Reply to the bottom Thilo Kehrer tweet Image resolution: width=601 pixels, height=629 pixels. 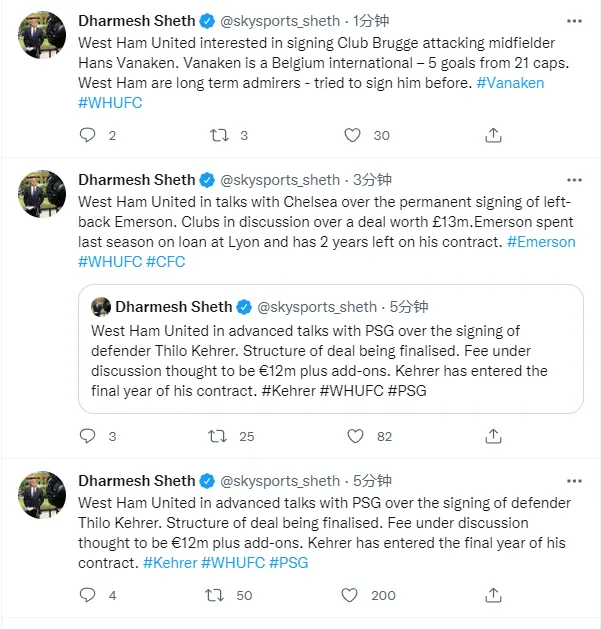click(x=87, y=595)
